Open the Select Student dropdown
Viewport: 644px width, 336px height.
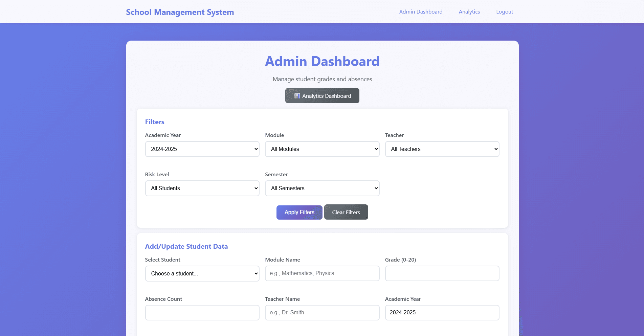202,274
